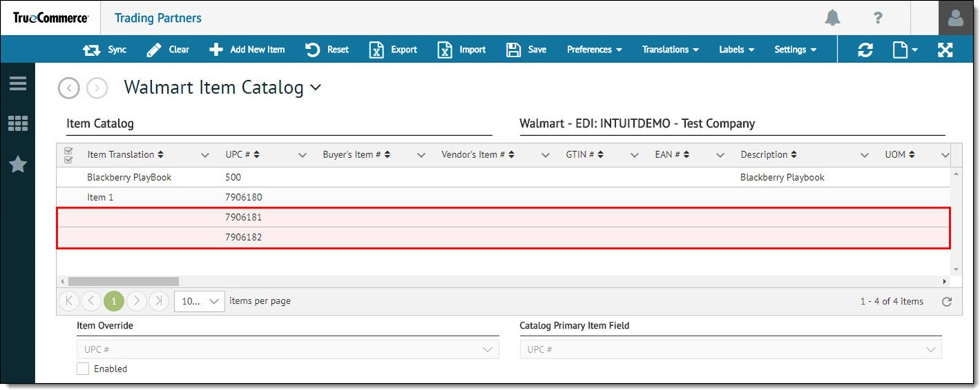The image size is (980, 390).
Task: Toggle the fullscreen expand icon
Action: pos(945,50)
